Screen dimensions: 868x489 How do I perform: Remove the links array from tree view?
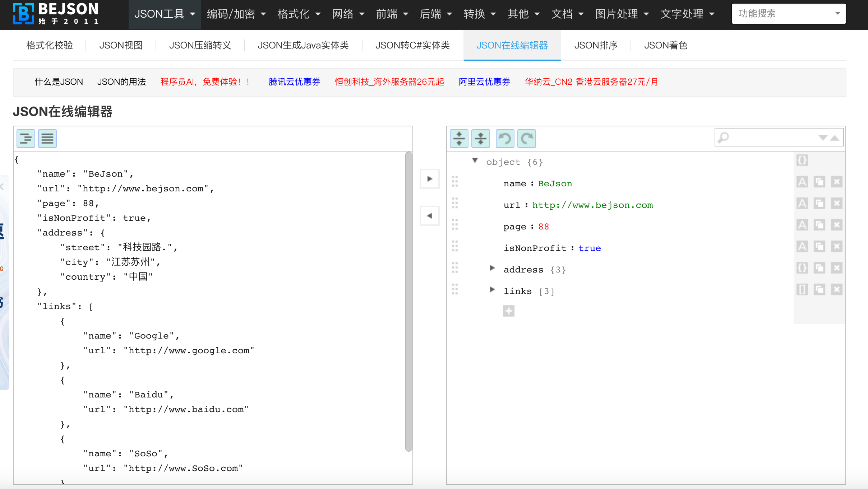(x=836, y=289)
